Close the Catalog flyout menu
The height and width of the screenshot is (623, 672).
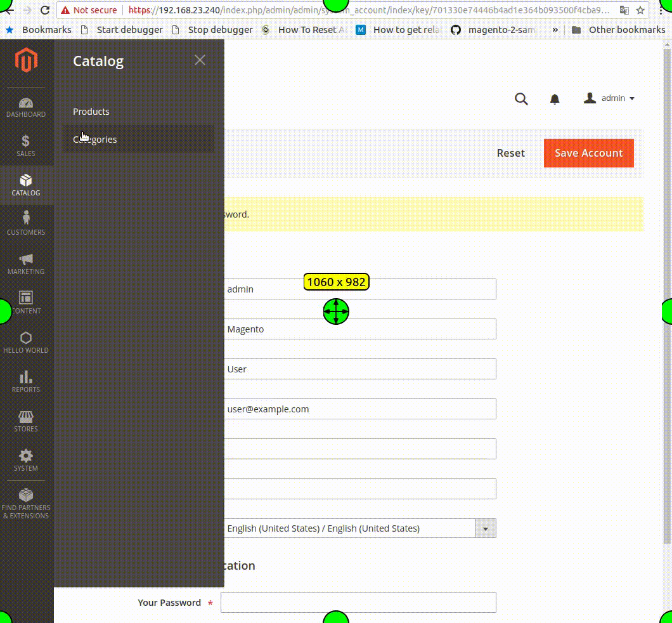click(x=200, y=60)
